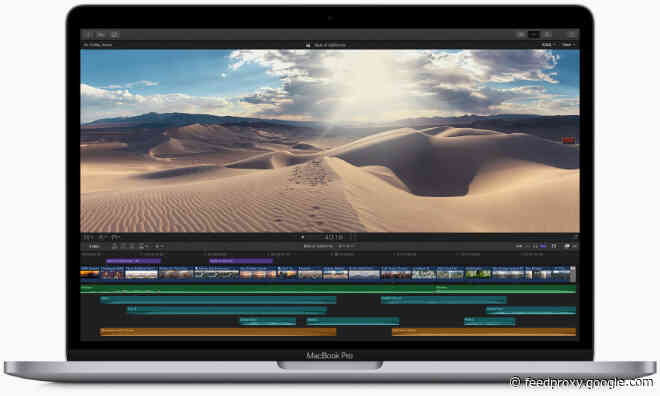The image size is (660, 396).
Task: Select the green audio clip at timeline end
Action: [506, 289]
